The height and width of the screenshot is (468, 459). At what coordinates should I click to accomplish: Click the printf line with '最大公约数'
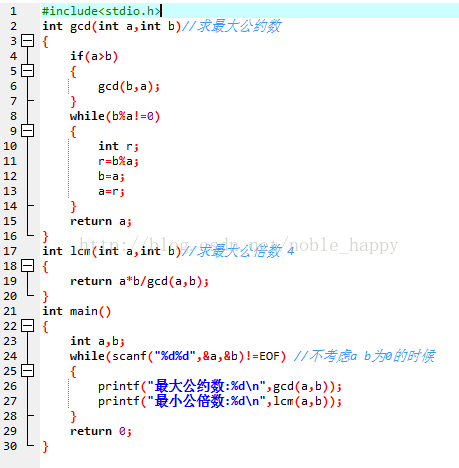click(220, 386)
